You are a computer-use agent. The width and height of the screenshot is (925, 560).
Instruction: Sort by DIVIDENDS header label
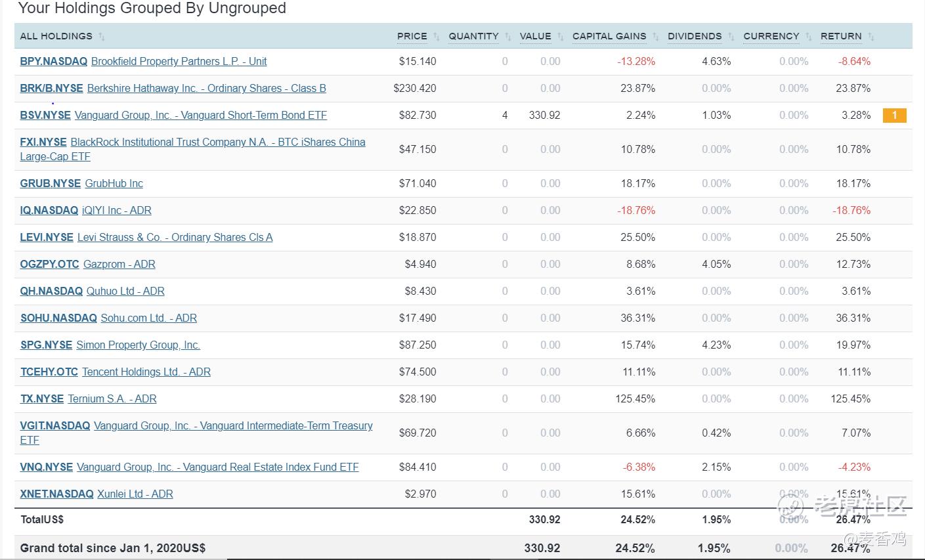(x=695, y=36)
